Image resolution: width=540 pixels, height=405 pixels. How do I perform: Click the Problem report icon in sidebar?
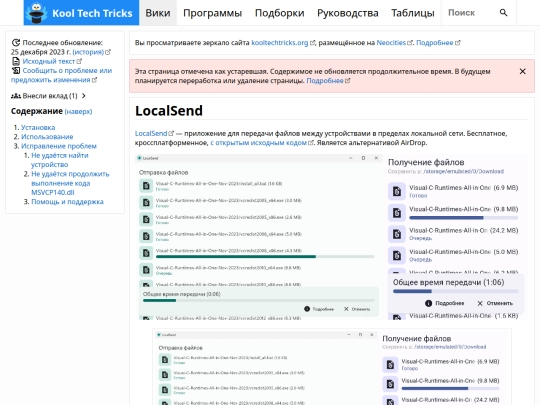pos(15,71)
